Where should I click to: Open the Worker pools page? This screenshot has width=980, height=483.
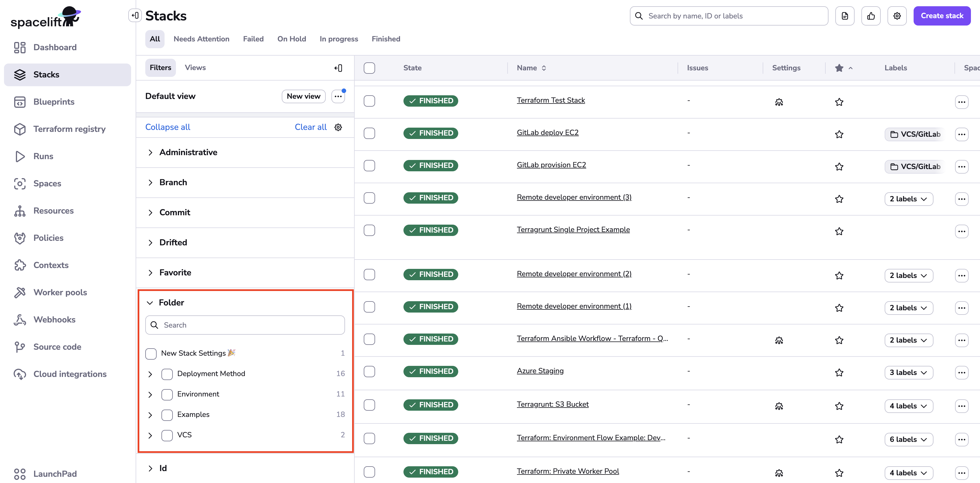click(60, 292)
